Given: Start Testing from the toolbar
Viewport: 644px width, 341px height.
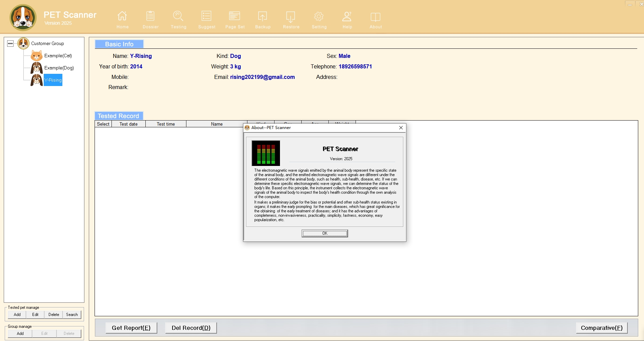Looking at the screenshot, I should pos(178,20).
